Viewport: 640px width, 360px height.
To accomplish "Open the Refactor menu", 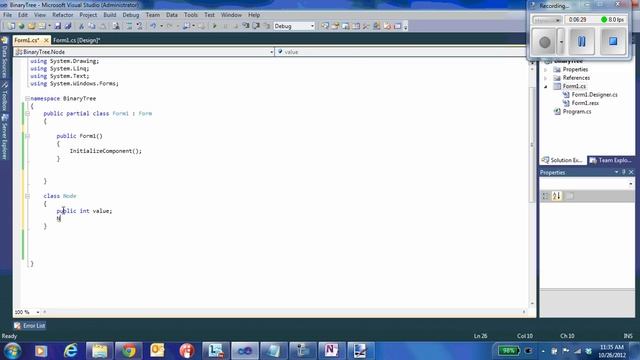I will [62, 15].
